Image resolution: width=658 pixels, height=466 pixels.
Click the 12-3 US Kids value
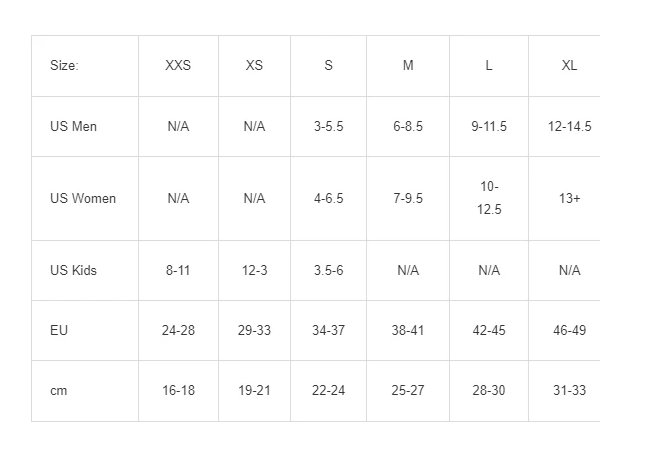pos(254,270)
